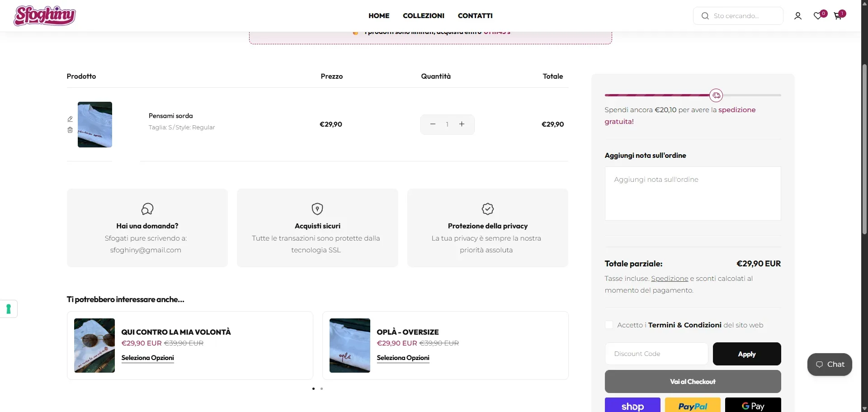Click the order note text area
The image size is (868, 412).
pos(693,194)
